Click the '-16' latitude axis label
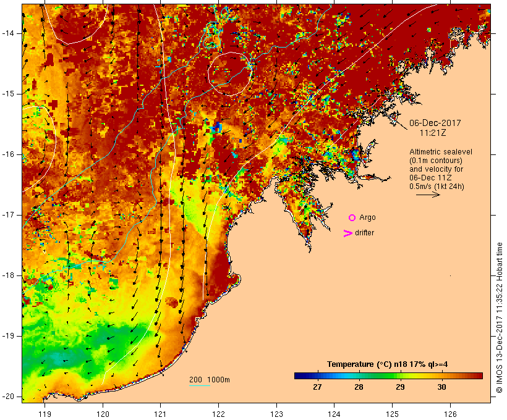The width and height of the screenshot is (507, 420). point(8,154)
